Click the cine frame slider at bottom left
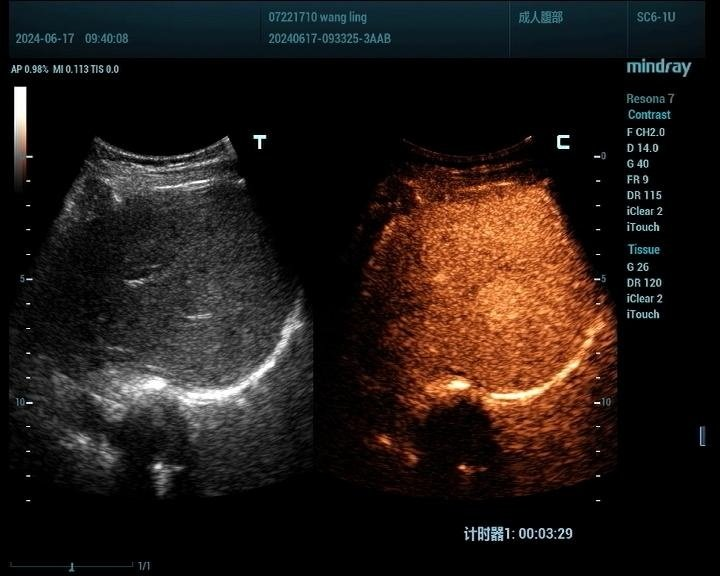This screenshot has width=720, height=576. (x=71, y=566)
